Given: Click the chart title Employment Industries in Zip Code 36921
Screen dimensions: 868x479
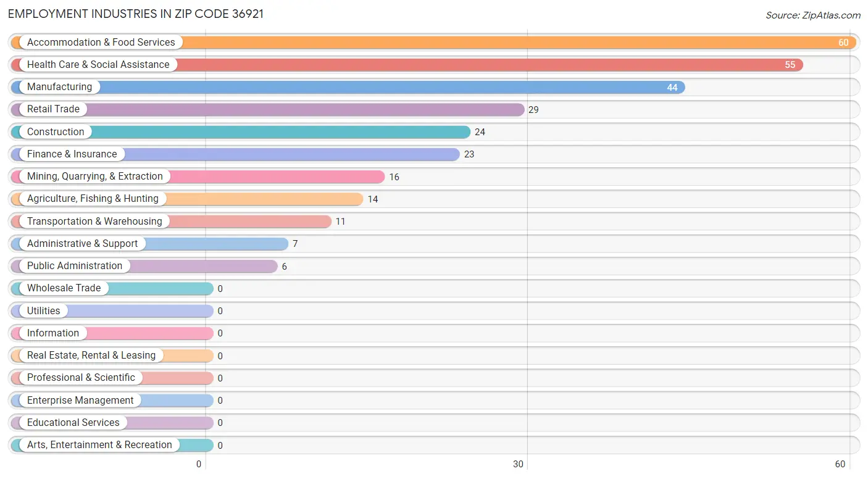Looking at the screenshot, I should pos(136,14).
